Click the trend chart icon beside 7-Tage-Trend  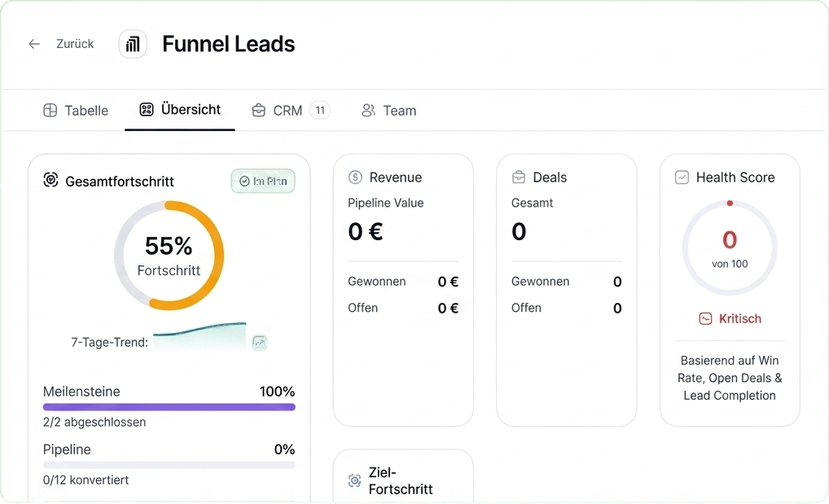(259, 343)
